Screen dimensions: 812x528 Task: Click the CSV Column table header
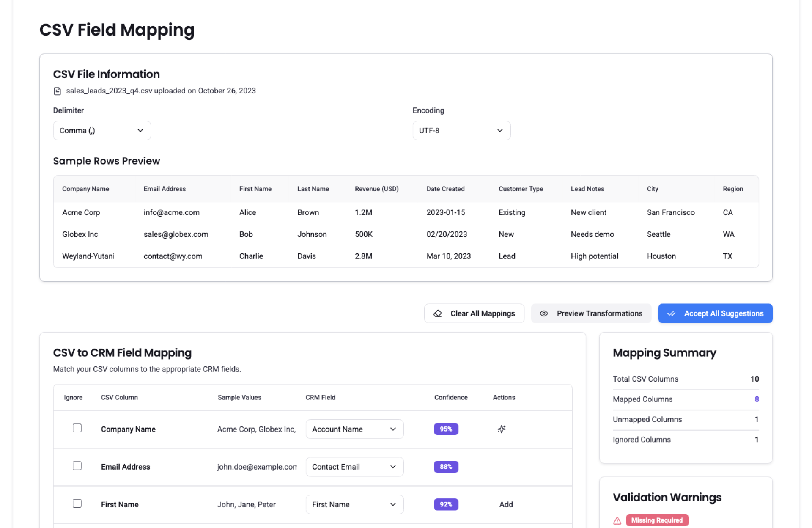pyautogui.click(x=119, y=397)
